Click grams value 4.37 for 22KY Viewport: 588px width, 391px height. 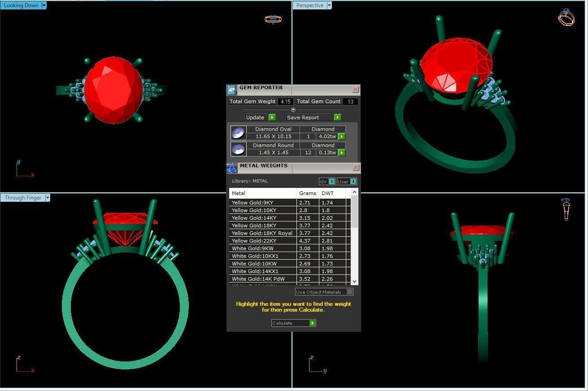(x=305, y=241)
